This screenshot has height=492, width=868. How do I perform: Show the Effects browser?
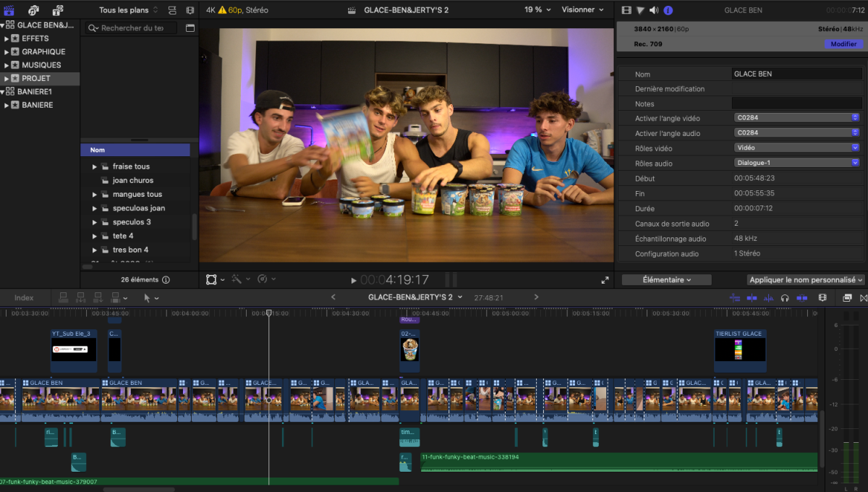pyautogui.click(x=847, y=297)
